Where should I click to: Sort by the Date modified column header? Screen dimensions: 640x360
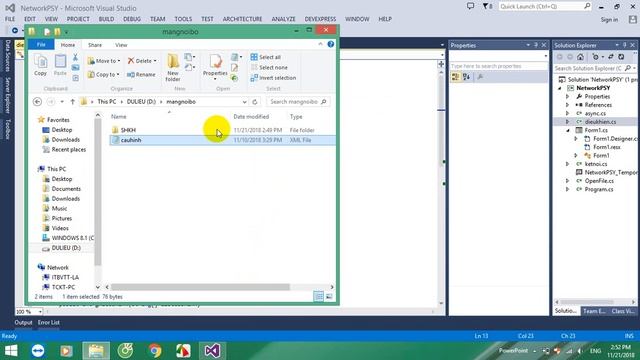(x=251, y=117)
